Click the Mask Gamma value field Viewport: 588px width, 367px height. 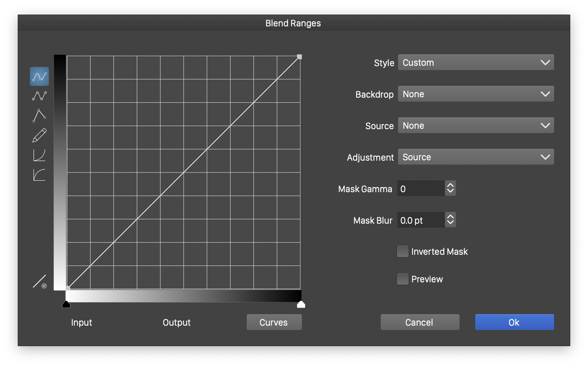click(421, 189)
